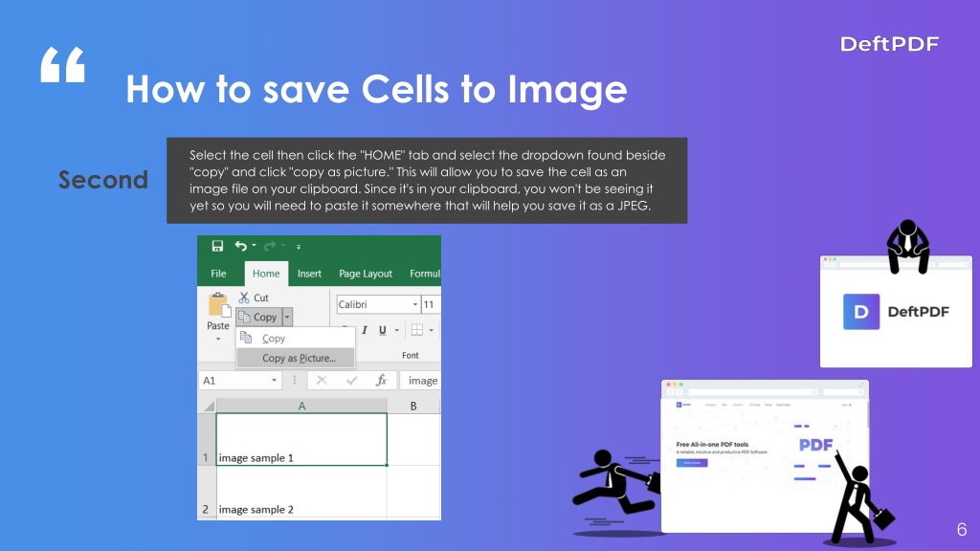The height and width of the screenshot is (551, 980).
Task: Click the 'Second' step label
Action: pos(103,180)
